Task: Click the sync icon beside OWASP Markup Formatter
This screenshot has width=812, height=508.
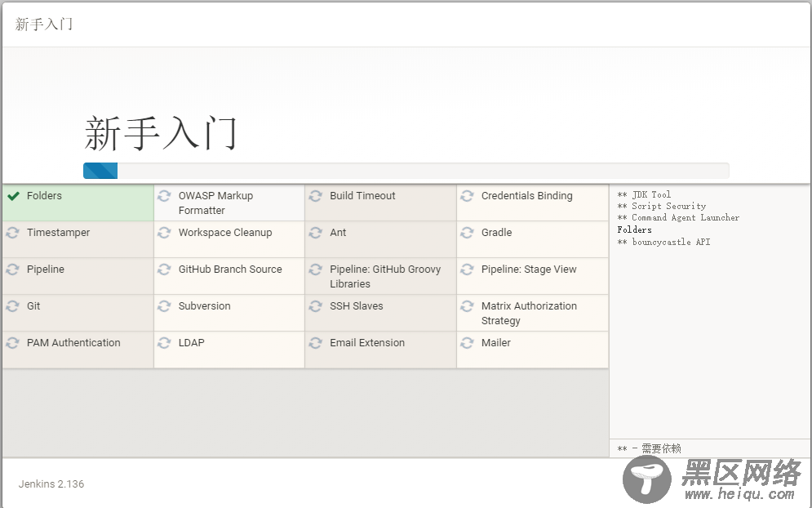Action: 164,196
